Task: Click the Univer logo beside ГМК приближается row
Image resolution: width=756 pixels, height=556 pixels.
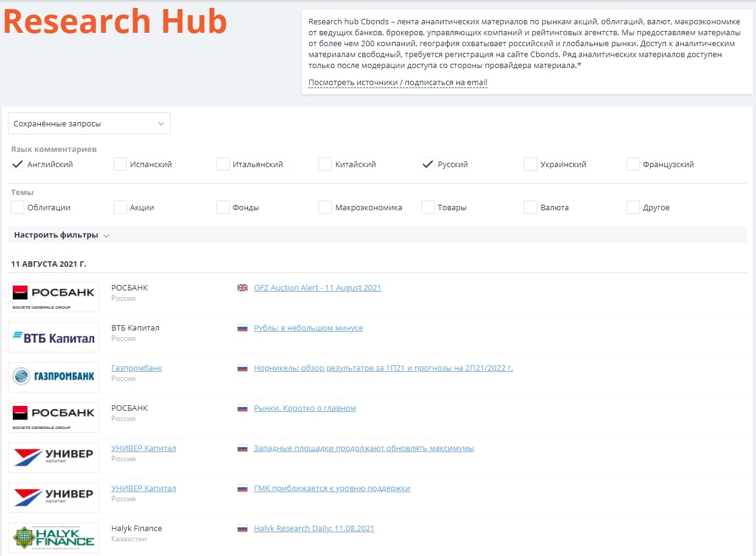Action: (x=53, y=498)
